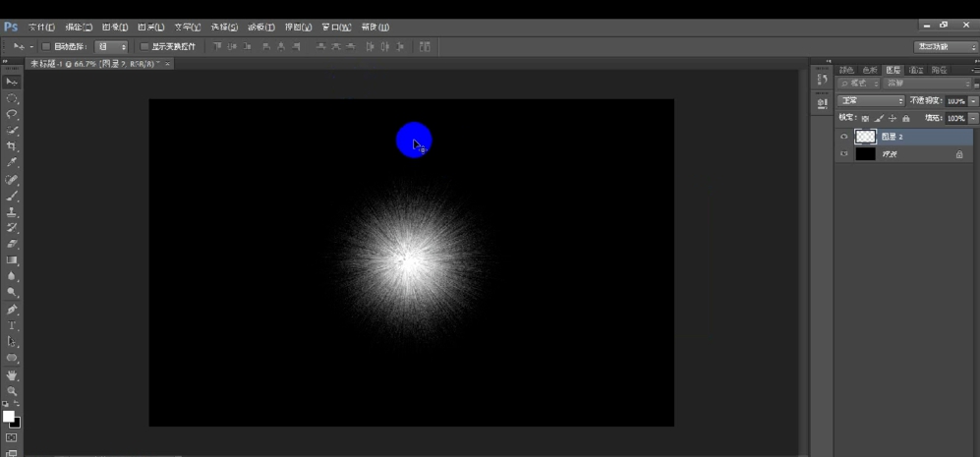Screen dimensions: 980x457
Task: Activate the Zoom magnifier tool
Action: point(12,391)
